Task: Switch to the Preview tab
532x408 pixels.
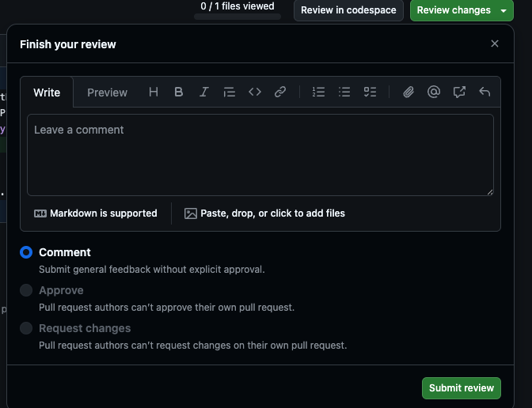Action: (107, 93)
